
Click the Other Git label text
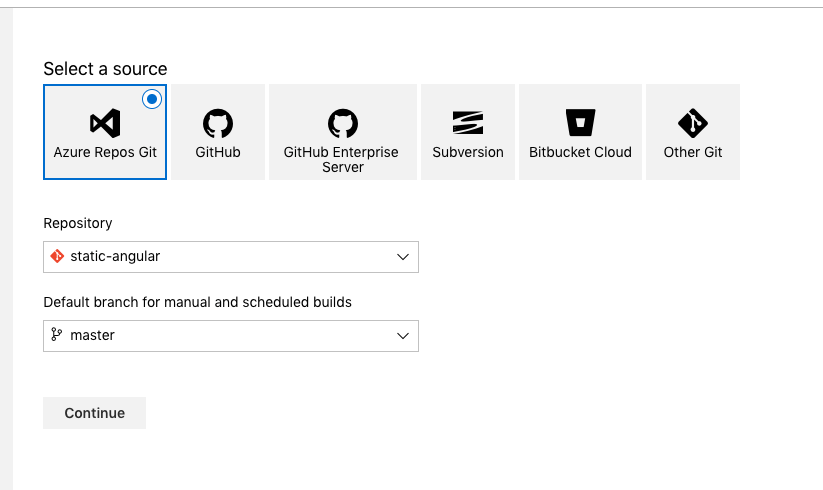[692, 153]
